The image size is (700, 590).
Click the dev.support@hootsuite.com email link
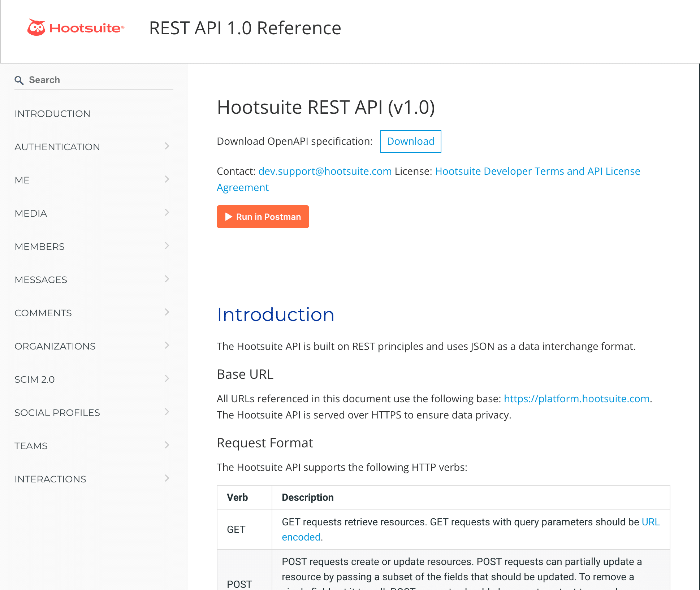[x=324, y=171]
